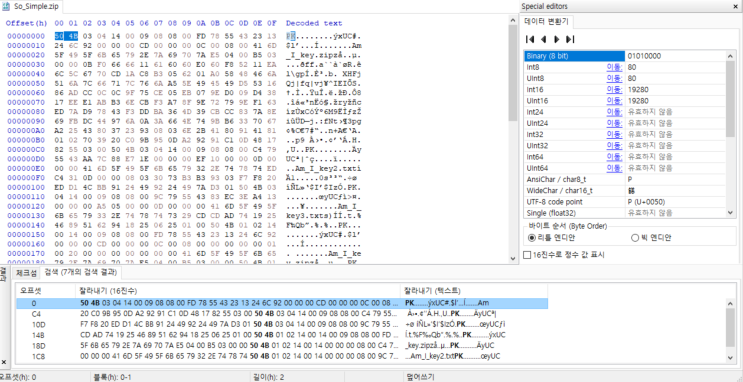
Task: Select search result at offset 1C8
Action: (282, 356)
